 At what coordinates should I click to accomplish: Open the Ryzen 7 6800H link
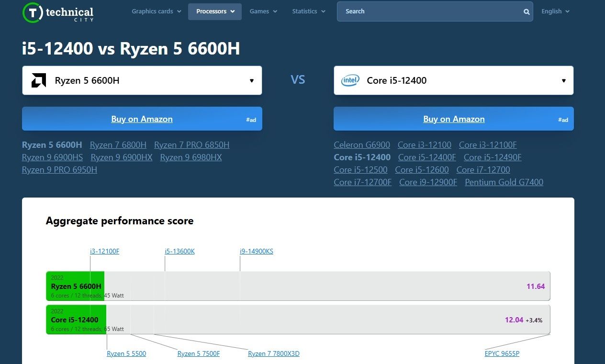[x=118, y=145]
